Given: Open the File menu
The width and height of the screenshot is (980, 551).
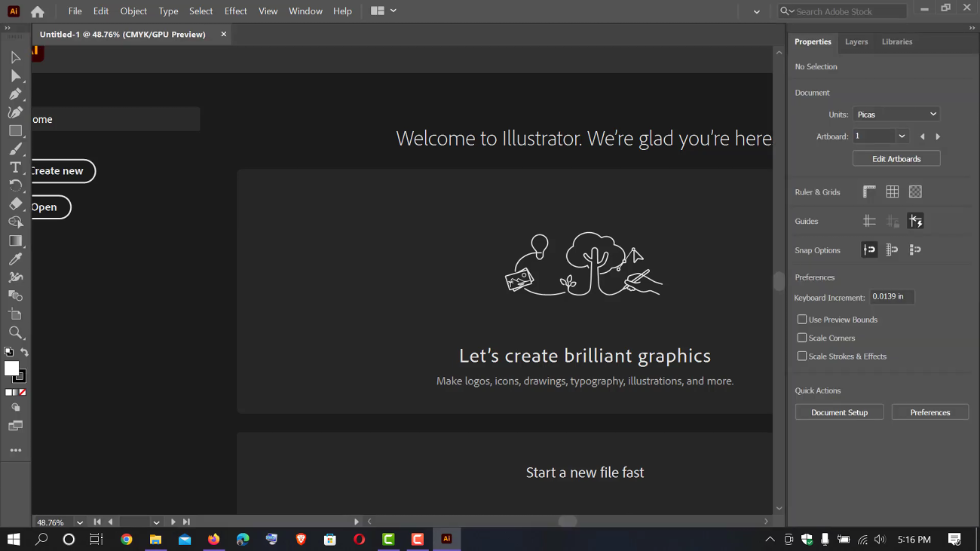Looking at the screenshot, I should pyautogui.click(x=75, y=11).
